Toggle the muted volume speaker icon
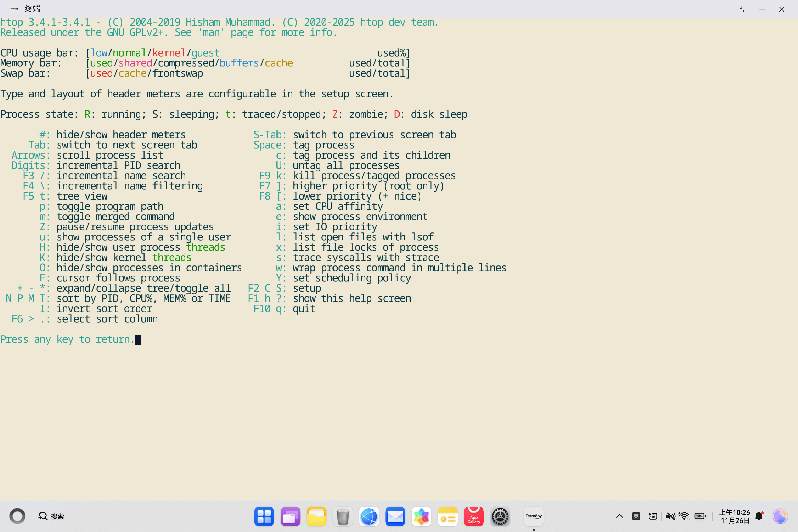This screenshot has width=798, height=532. [670, 516]
